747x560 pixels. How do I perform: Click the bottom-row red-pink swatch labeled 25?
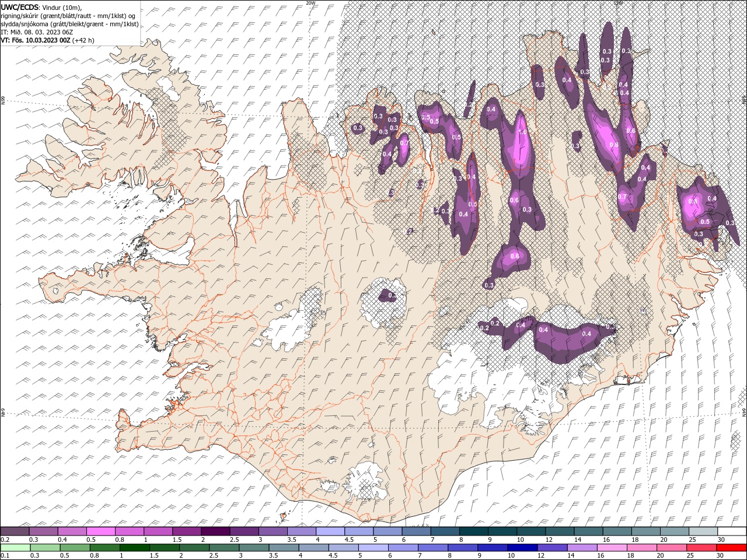701,548
